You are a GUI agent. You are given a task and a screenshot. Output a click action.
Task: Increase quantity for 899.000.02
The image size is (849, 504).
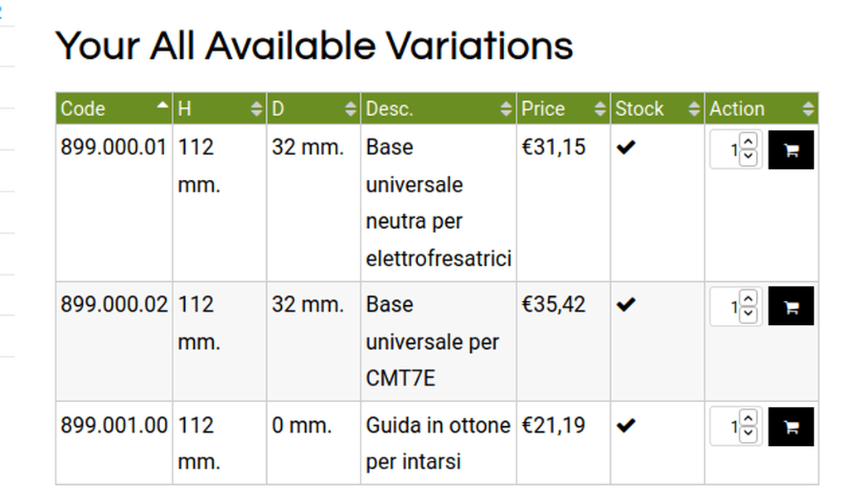[749, 298]
